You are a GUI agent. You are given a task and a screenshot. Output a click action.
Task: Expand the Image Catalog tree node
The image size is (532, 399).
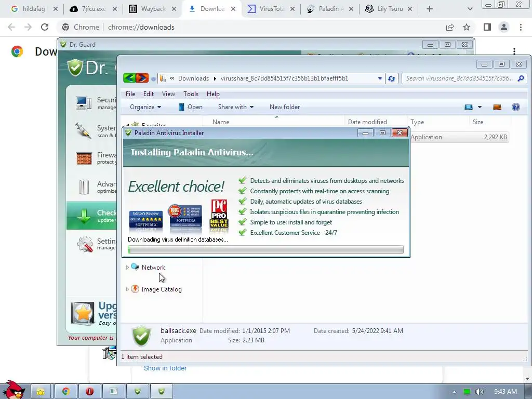[128, 289]
